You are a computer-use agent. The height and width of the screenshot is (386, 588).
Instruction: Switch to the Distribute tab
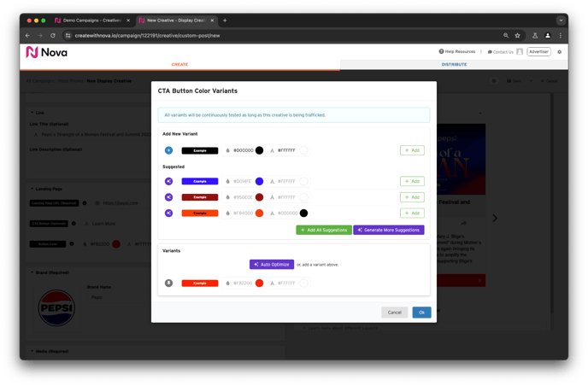click(x=454, y=64)
